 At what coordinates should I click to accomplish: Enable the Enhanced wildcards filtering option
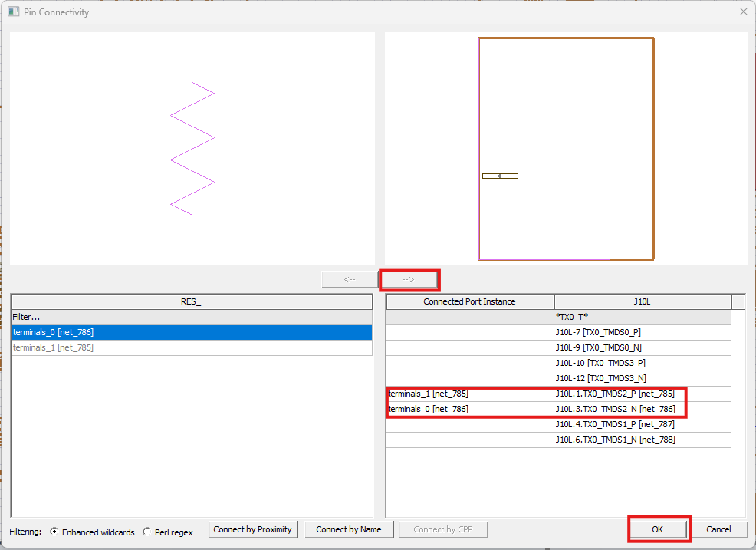point(54,532)
